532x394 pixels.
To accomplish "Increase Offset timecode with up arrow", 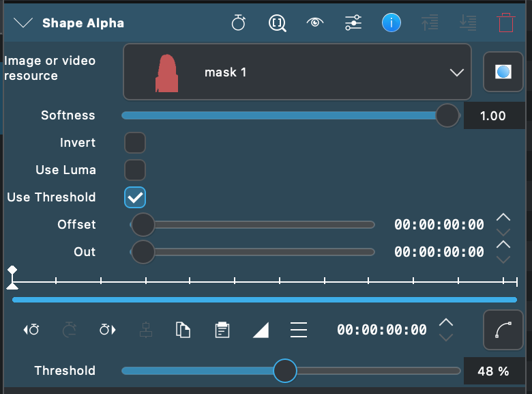I will [503, 217].
